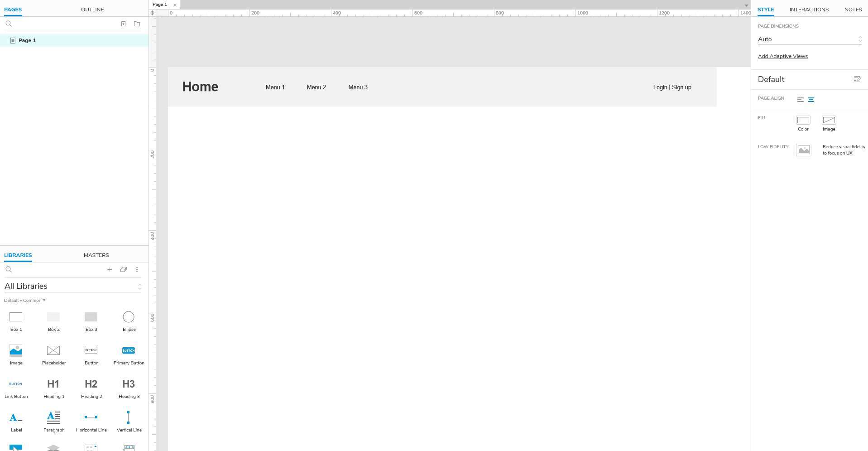Toggle low fidelity mode
868x451 pixels.
coord(803,150)
